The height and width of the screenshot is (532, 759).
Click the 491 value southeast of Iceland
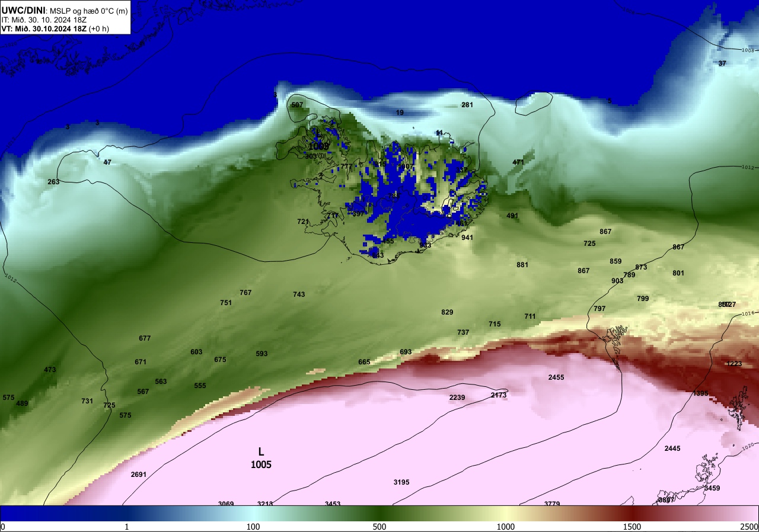(512, 216)
